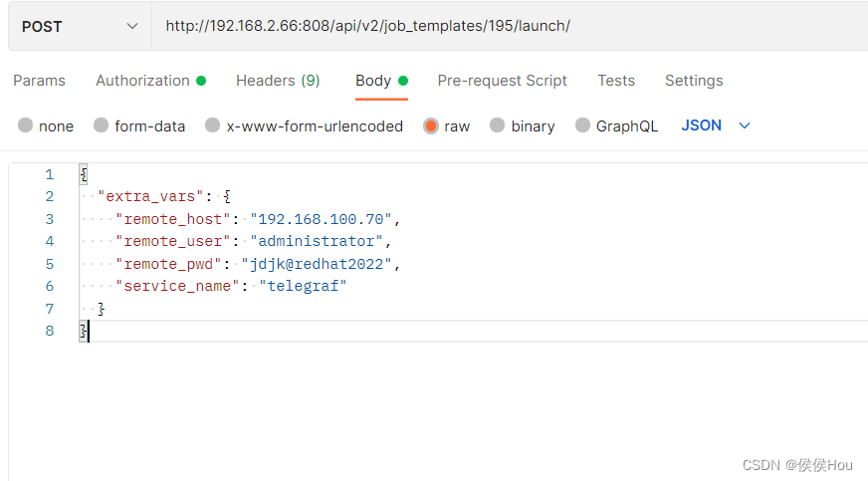Click line number 1 in gutter
Image resolution: width=868 pixels, height=481 pixels.
coord(49,175)
